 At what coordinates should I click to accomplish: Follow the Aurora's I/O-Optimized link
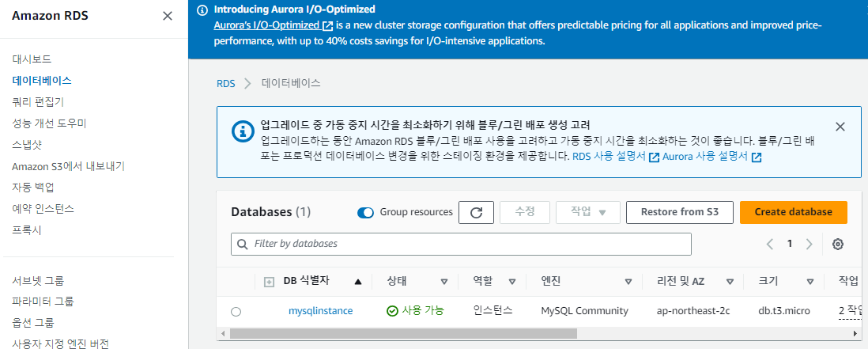click(274, 25)
